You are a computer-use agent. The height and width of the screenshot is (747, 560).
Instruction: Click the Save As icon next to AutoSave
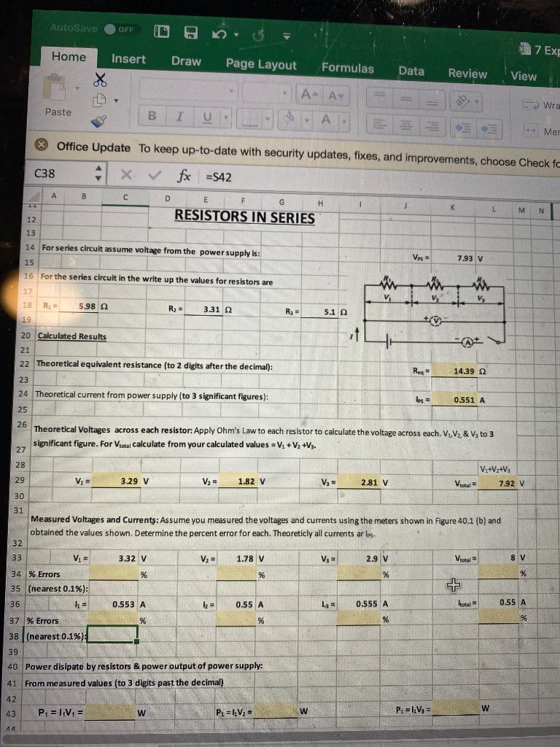coord(161,31)
